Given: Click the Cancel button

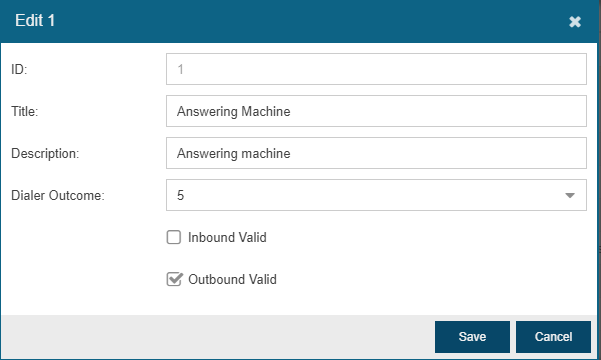Looking at the screenshot, I should click(553, 337).
